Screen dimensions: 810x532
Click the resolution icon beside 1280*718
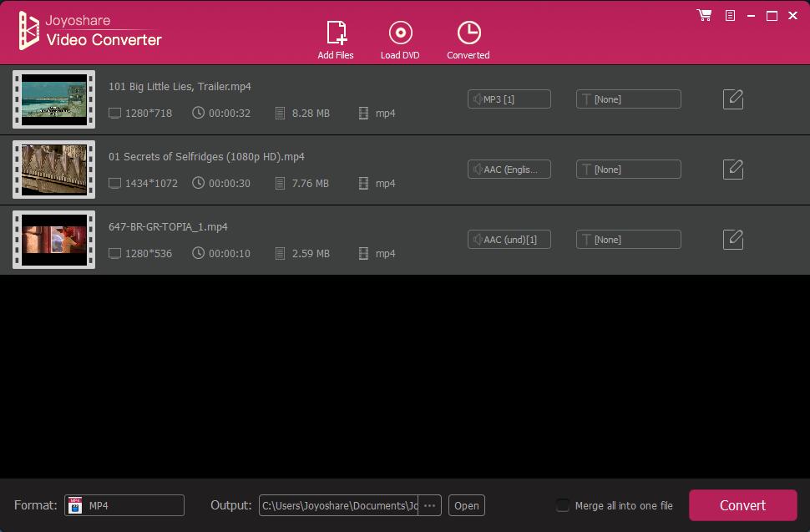click(x=114, y=113)
